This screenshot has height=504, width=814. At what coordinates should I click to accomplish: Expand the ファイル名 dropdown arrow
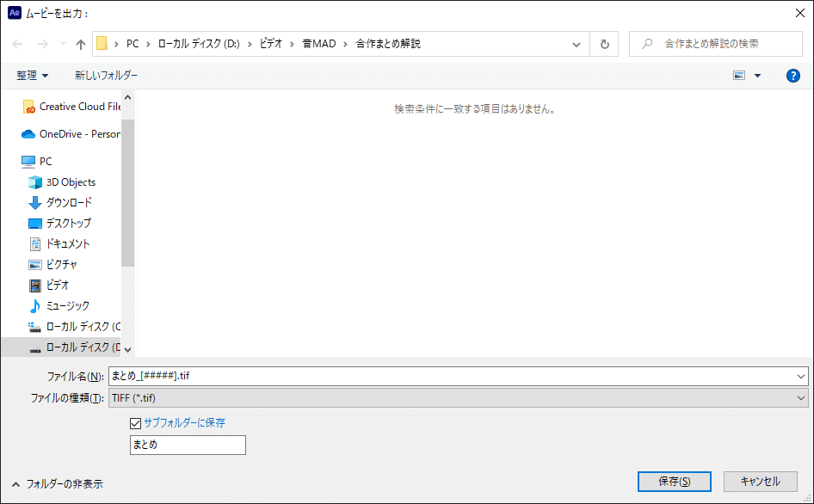pyautogui.click(x=800, y=377)
